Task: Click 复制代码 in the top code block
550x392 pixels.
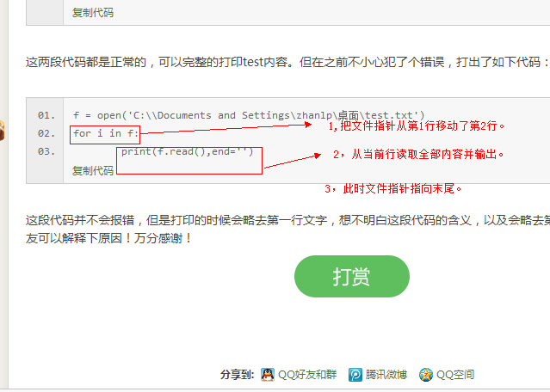Action: pyautogui.click(x=93, y=13)
